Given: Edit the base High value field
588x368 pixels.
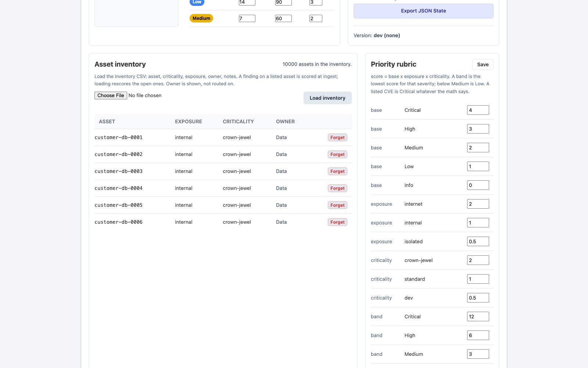Looking at the screenshot, I should 478,129.
